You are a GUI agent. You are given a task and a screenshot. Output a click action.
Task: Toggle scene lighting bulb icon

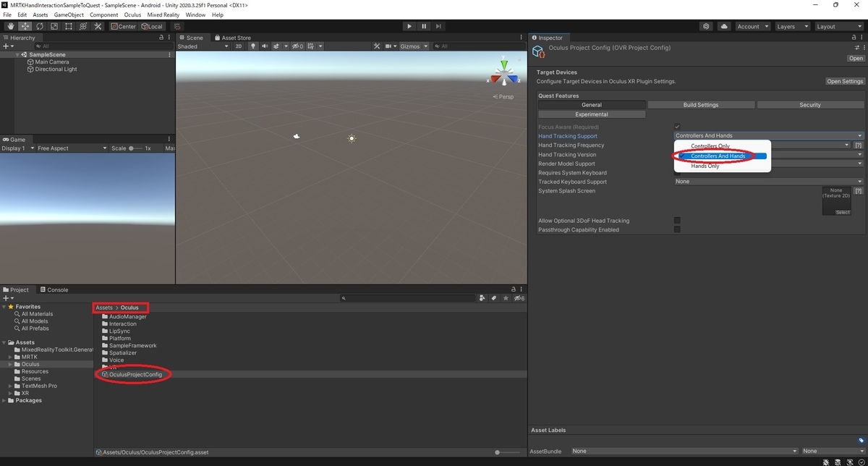(x=253, y=46)
